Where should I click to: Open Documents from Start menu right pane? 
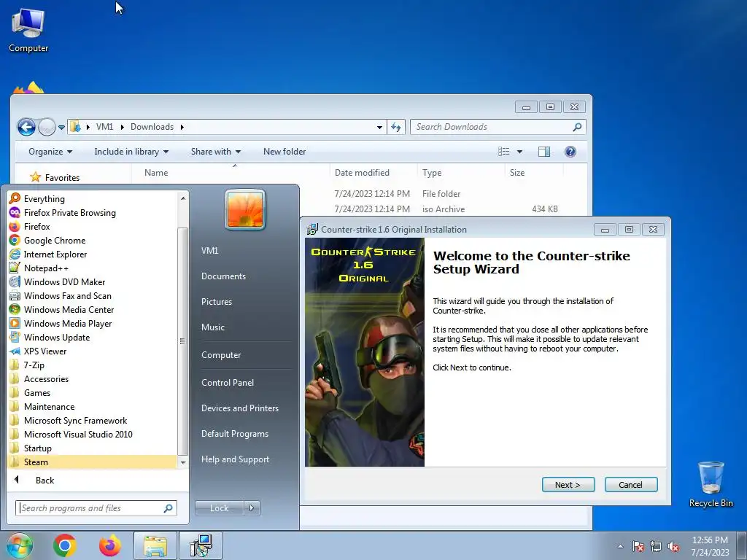point(223,276)
